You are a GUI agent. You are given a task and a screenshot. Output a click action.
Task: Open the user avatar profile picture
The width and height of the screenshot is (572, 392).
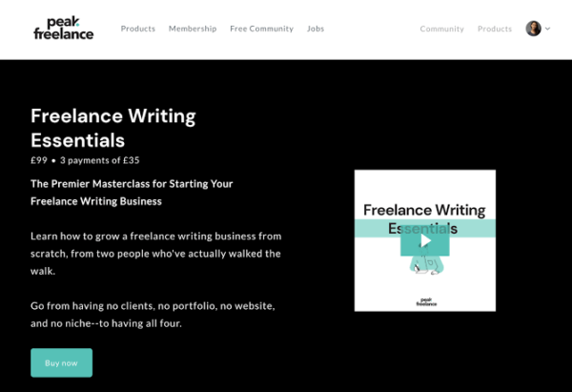click(x=533, y=29)
